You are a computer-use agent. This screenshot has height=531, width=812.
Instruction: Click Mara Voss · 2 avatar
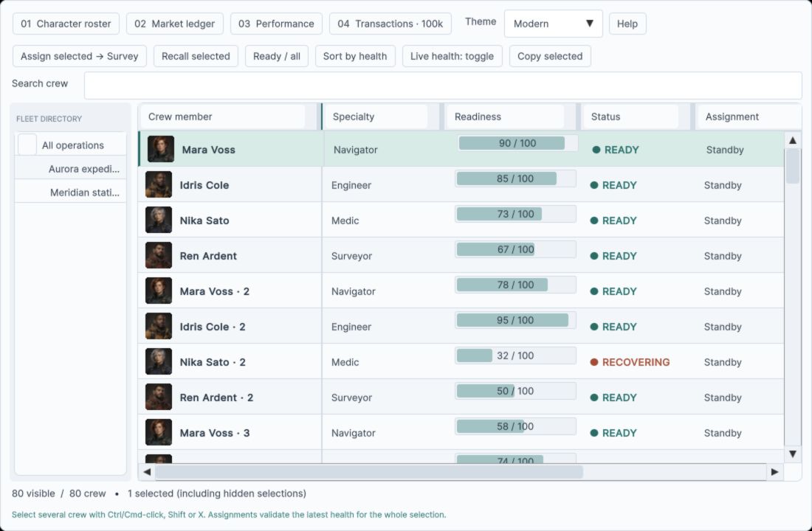[x=159, y=291]
